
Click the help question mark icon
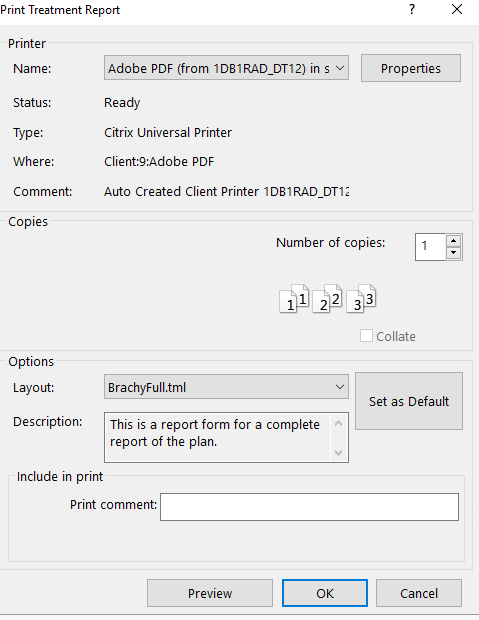(412, 9)
